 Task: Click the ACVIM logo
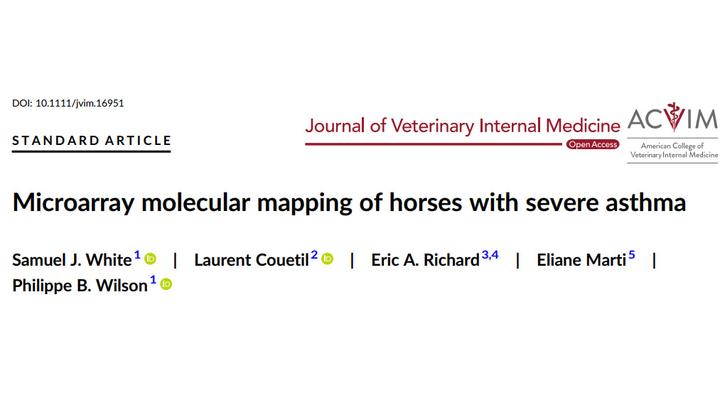pos(671,131)
